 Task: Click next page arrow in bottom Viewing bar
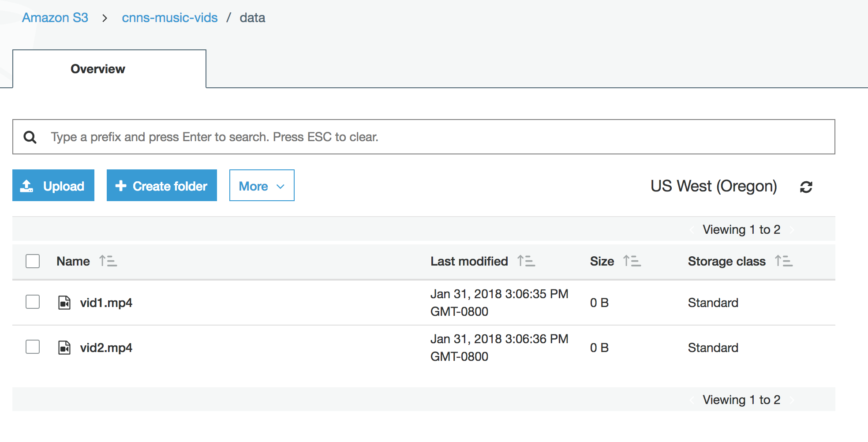(x=792, y=400)
